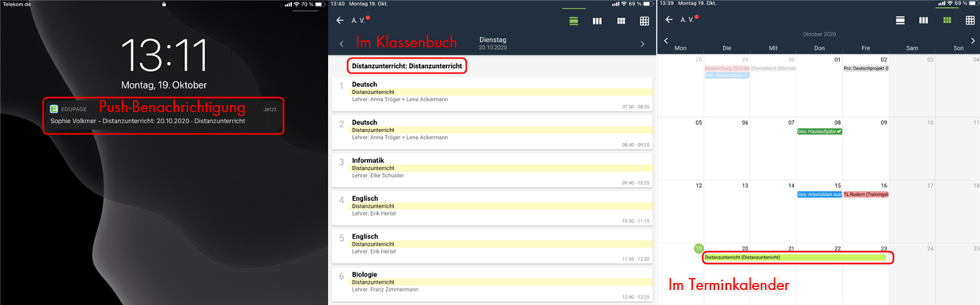This screenshot has width=980, height=305.
Task: Tap Mit weekday column header
Action: pos(773,48)
